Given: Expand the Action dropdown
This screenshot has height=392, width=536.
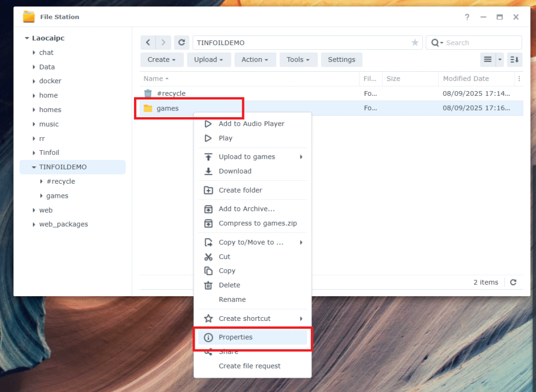Looking at the screenshot, I should 254,60.
